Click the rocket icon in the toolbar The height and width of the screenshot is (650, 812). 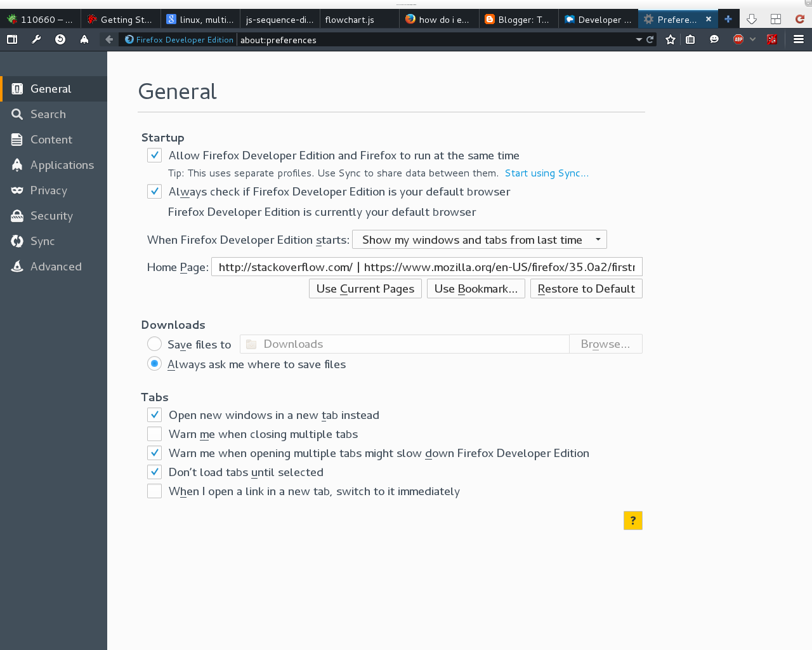point(84,39)
